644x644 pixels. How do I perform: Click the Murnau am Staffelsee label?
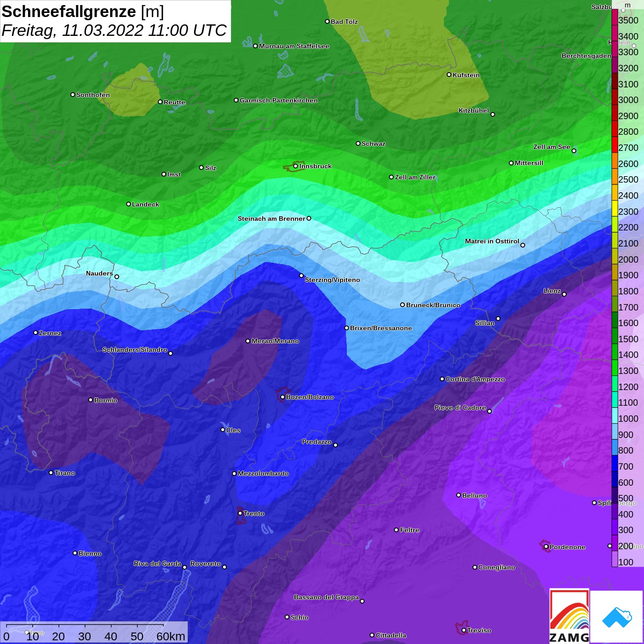[294, 46]
